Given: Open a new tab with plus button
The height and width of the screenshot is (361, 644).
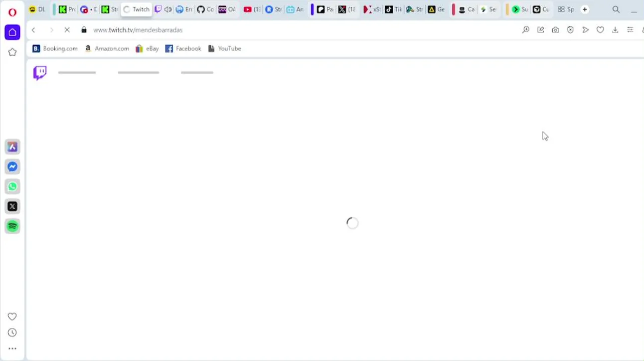Looking at the screenshot, I should click(x=585, y=10).
